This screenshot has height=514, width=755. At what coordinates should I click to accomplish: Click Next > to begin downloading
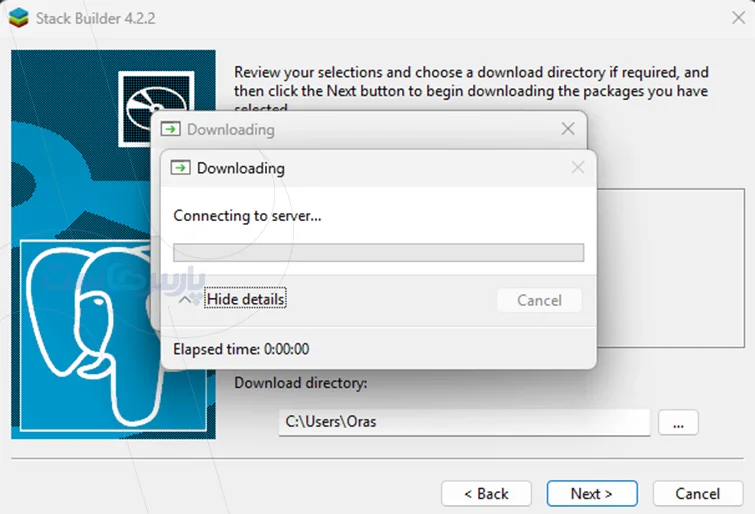pyautogui.click(x=592, y=493)
